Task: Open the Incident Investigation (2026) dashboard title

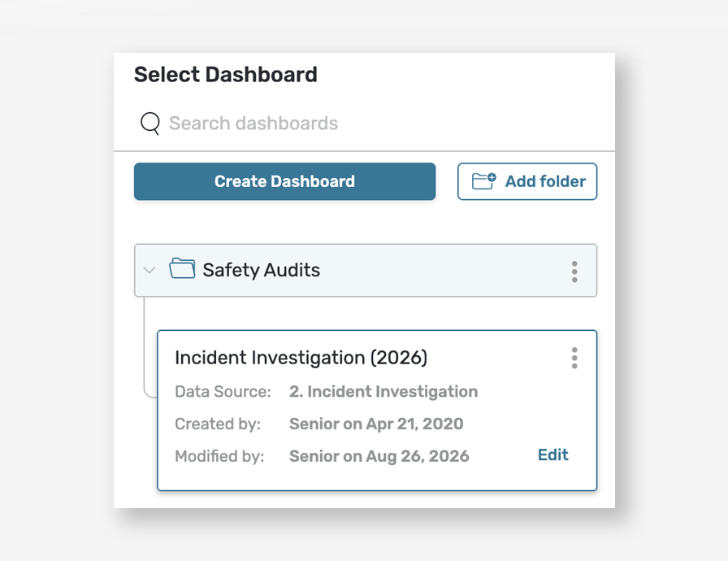Action: pyautogui.click(x=301, y=358)
